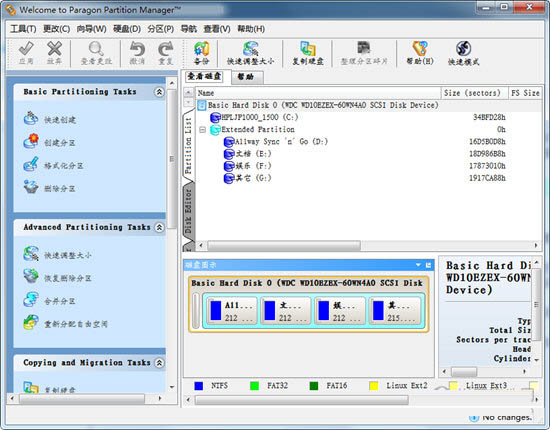Collapse the Advanced Partitioning Tasks panel
The width and height of the screenshot is (550, 430).
coord(159,227)
